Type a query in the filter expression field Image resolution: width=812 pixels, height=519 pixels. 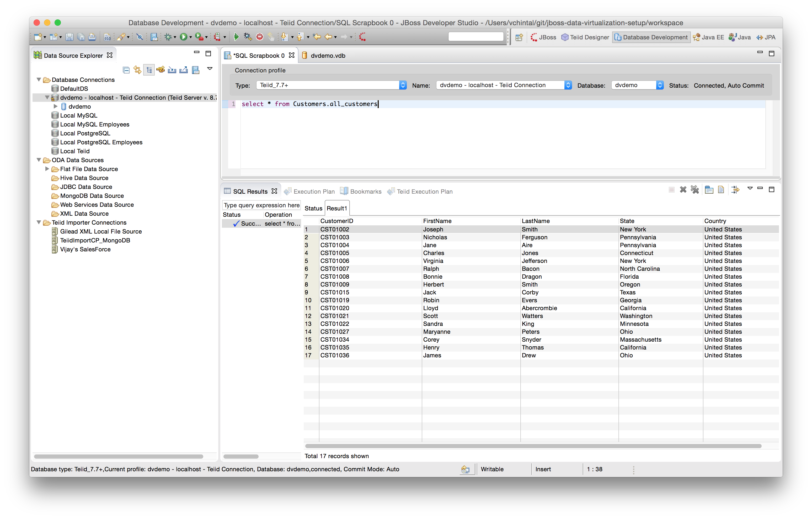pyautogui.click(x=261, y=205)
